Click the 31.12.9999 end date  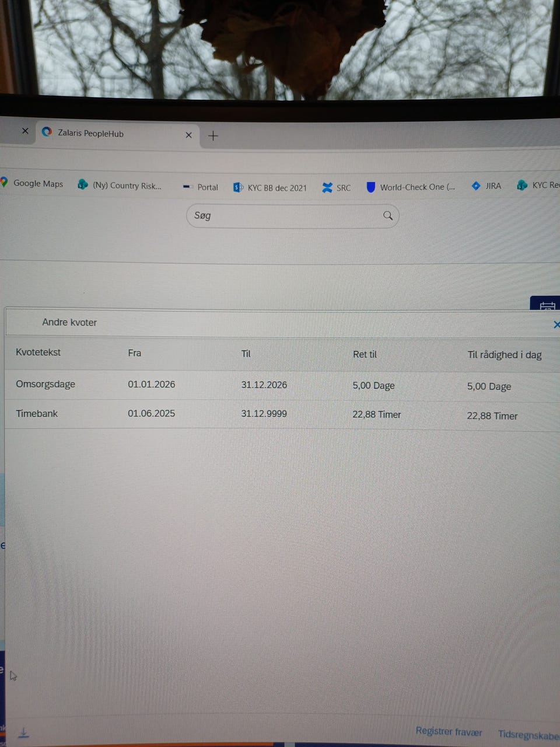(264, 414)
